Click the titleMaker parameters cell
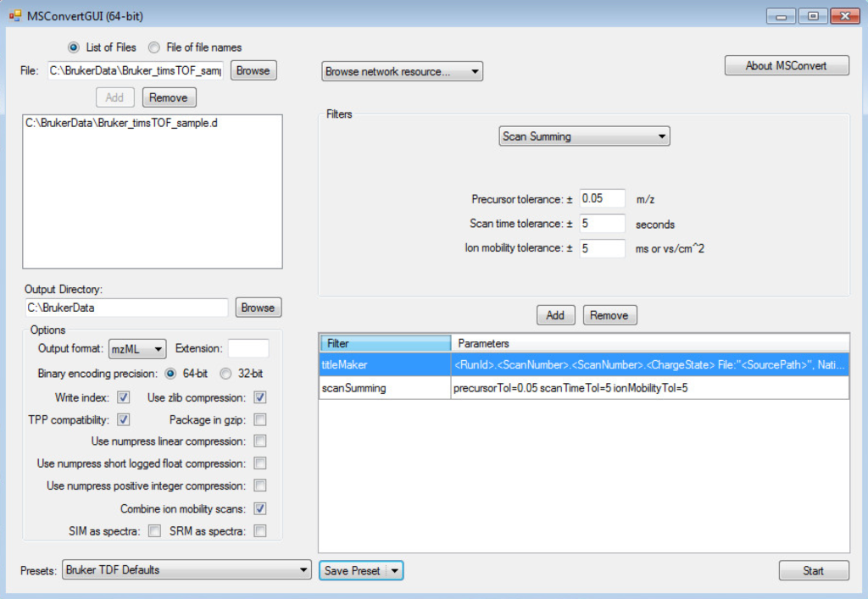Image resolution: width=868 pixels, height=599 pixels. point(650,365)
